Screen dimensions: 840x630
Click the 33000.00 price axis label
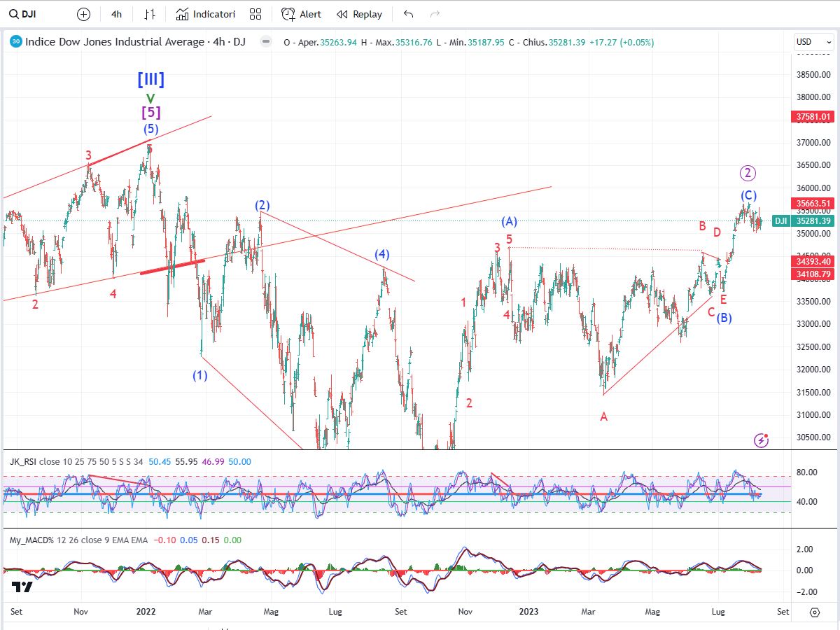pos(813,324)
